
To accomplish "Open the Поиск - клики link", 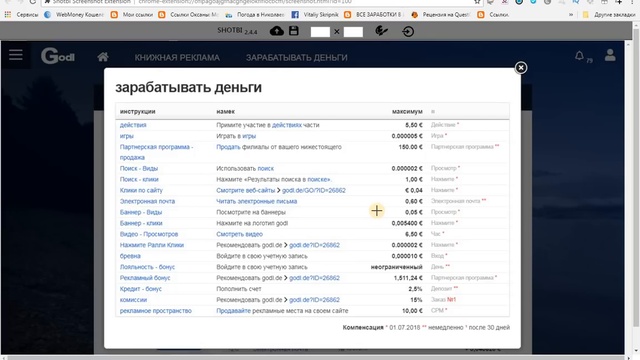I will pos(139,179).
